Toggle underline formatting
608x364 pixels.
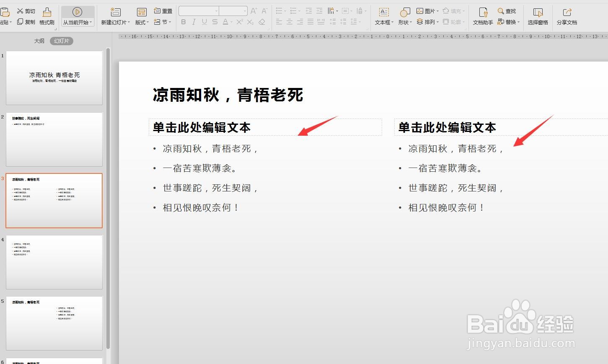204,22
